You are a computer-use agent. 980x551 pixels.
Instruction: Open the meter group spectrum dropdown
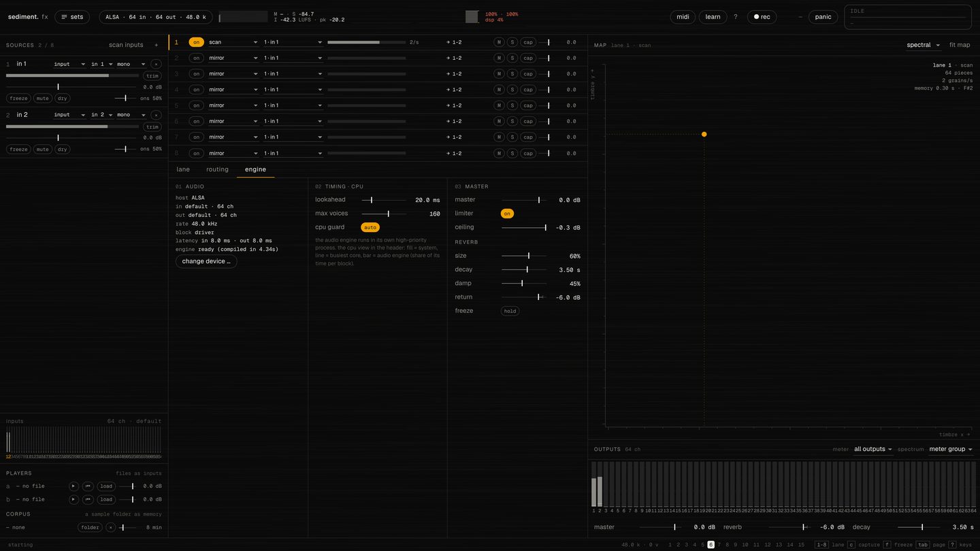[951, 449]
